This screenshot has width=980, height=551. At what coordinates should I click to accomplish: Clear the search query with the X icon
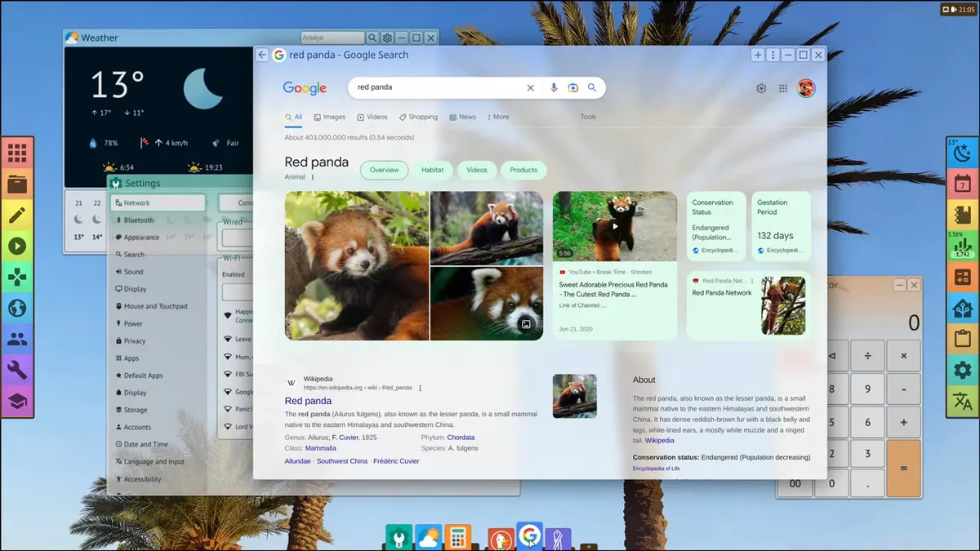click(530, 87)
